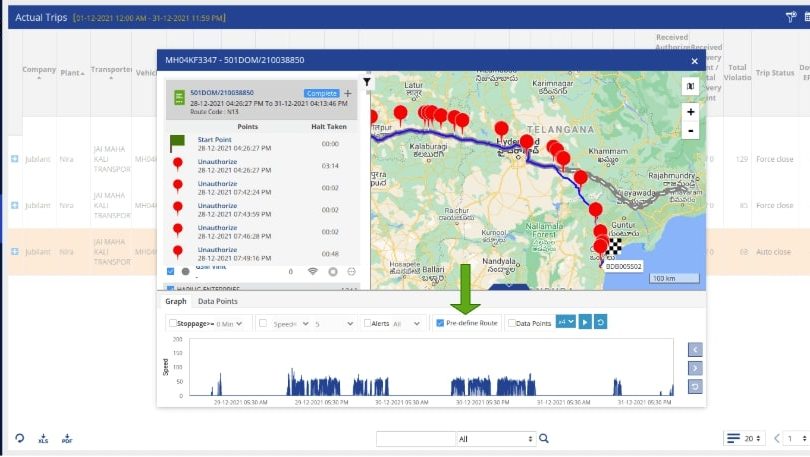Click the search magnifier icon
The image size is (810, 457).
point(544,439)
